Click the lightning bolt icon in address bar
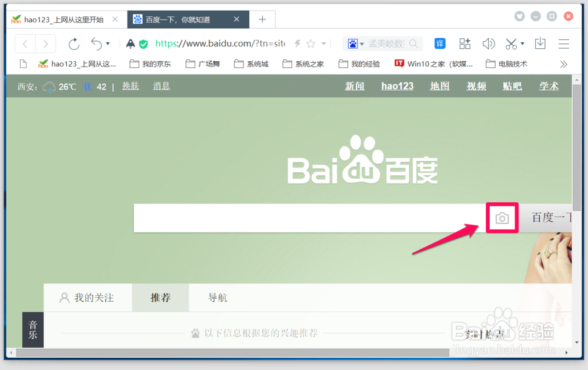Image resolution: width=588 pixels, height=370 pixels. click(x=298, y=44)
